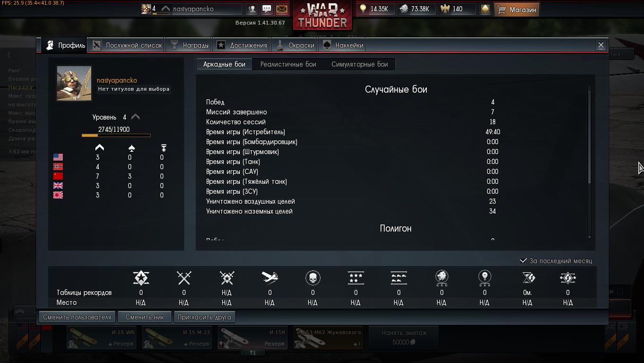Click the crossed swords leaderboard icon
This screenshot has height=363, width=644.
click(184, 278)
